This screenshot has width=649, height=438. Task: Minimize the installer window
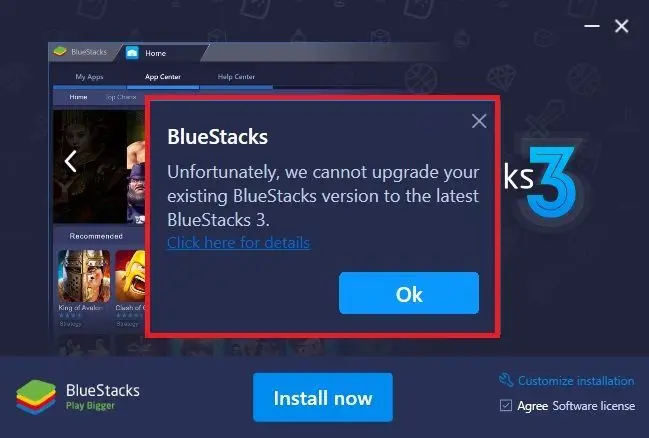tap(592, 26)
